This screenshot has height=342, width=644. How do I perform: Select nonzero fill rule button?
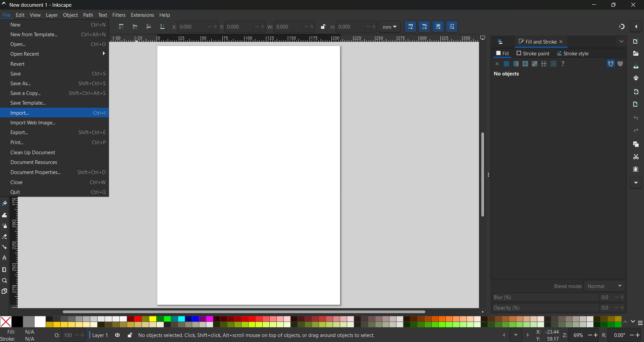click(x=621, y=64)
